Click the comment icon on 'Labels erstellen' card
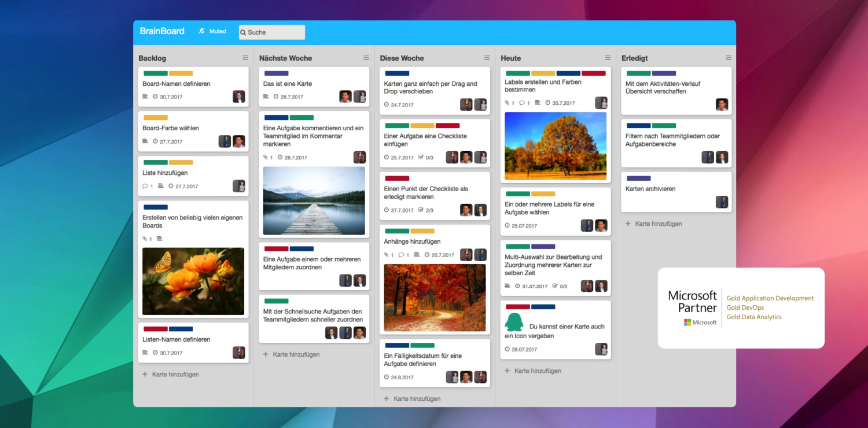Screen dimensions: 868x428 (522, 103)
